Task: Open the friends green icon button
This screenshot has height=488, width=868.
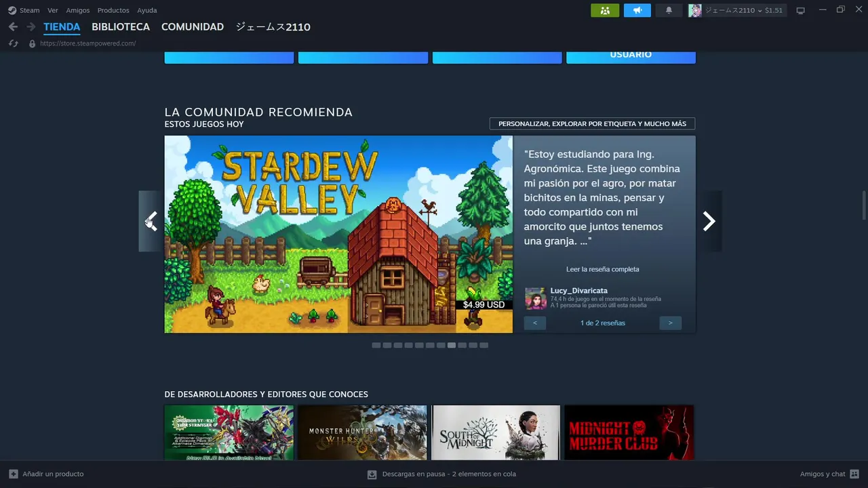Action: click(x=605, y=10)
